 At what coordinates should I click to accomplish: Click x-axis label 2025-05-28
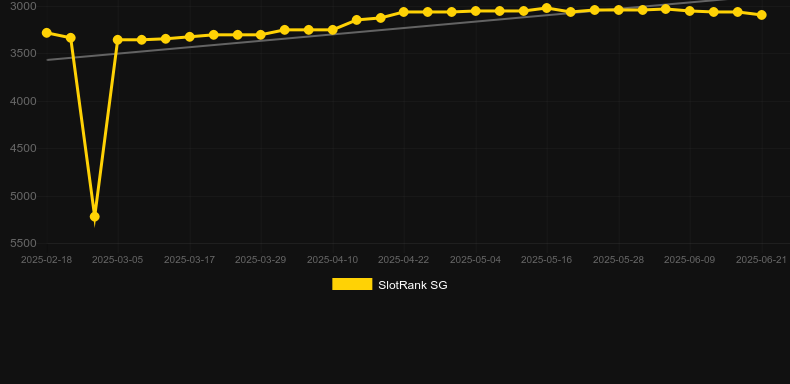618,260
